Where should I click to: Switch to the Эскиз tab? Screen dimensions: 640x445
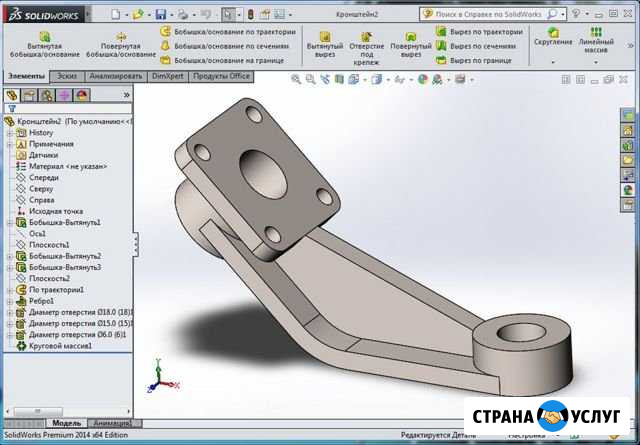[x=67, y=76]
